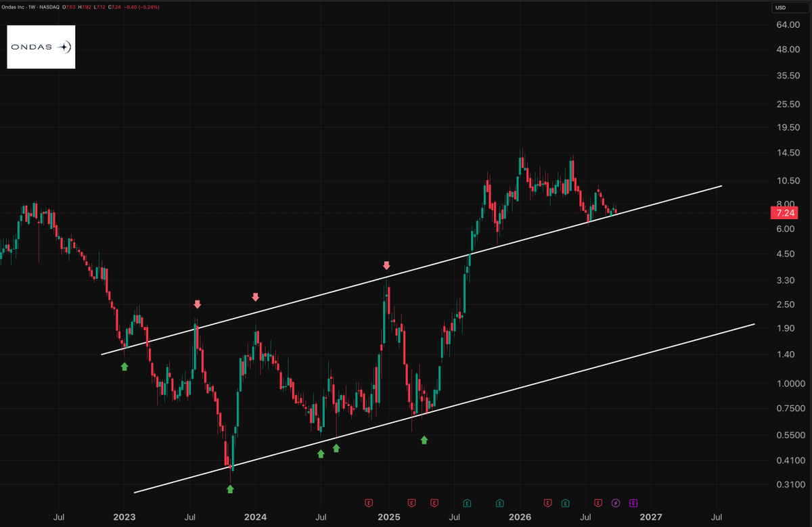812x527 pixels.
Task: Click the 3.30 price axis label
Action: [786, 280]
